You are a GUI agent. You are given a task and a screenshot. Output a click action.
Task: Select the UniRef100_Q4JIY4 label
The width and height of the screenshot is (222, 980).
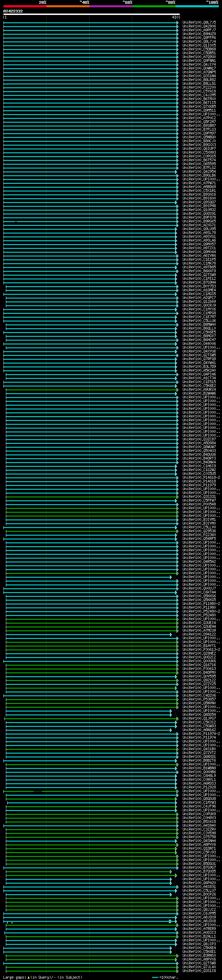199,65
